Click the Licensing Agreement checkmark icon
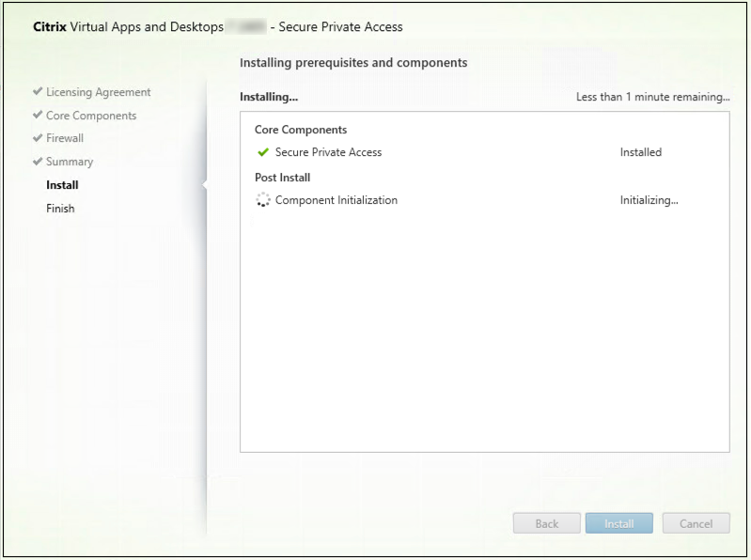Screen dimensions: 751x560 (x=38, y=92)
